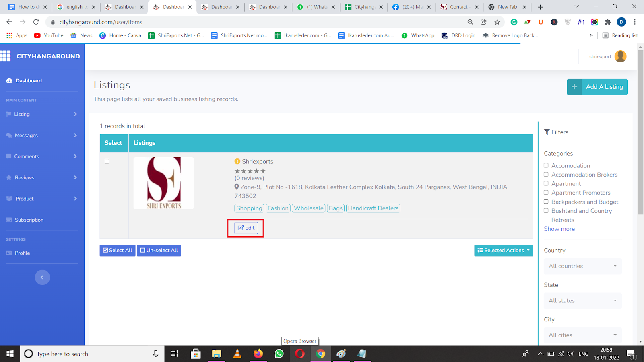Click the Type here to search box
The image size is (644, 362).
click(x=93, y=354)
